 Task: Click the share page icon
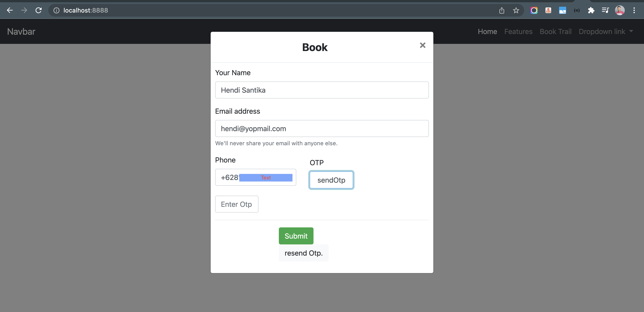point(502,10)
